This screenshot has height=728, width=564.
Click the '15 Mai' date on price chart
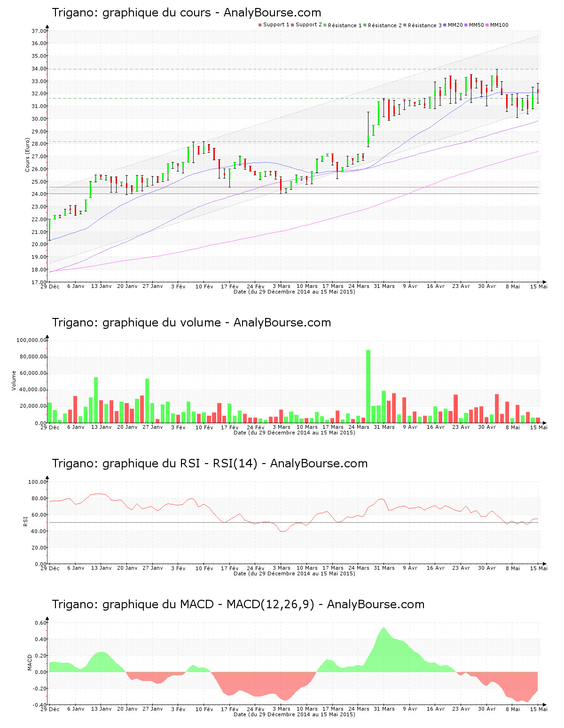[539, 286]
